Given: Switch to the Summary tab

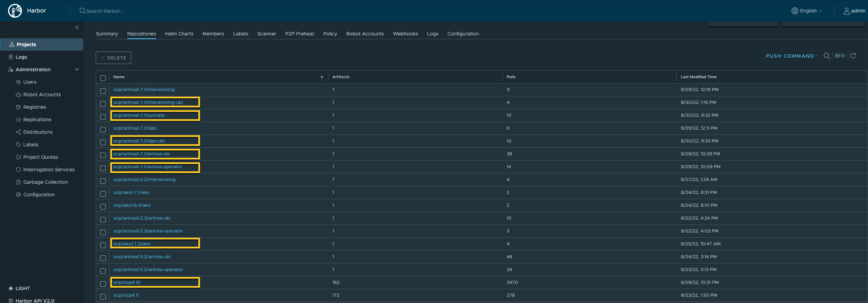Looking at the screenshot, I should pyautogui.click(x=107, y=34).
